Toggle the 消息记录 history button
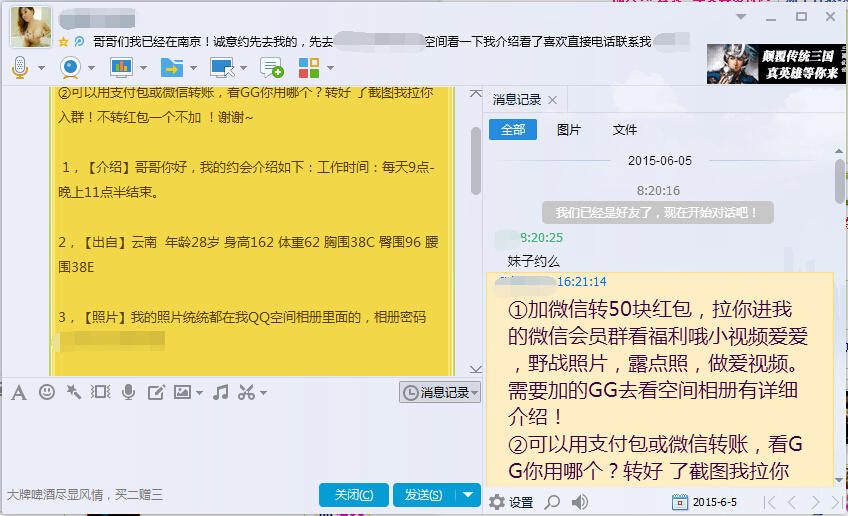 click(x=440, y=393)
